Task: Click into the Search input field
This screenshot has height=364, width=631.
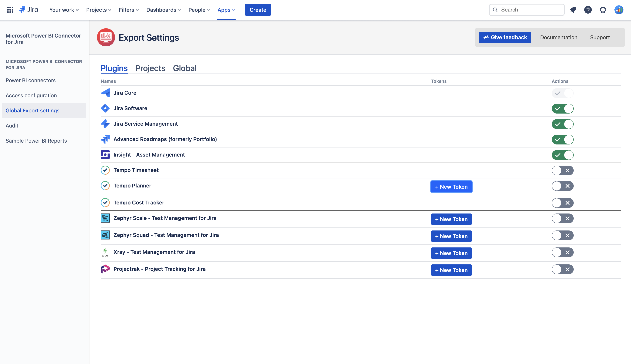Action: click(527, 10)
